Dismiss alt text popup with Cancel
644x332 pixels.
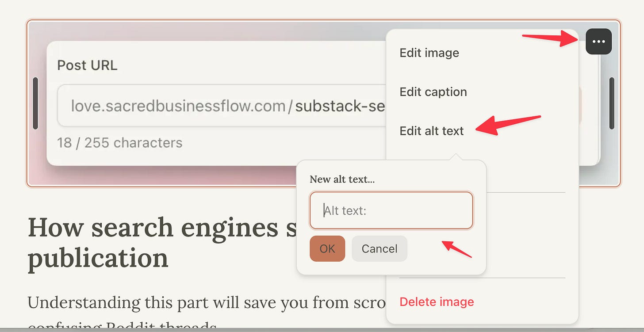click(379, 248)
